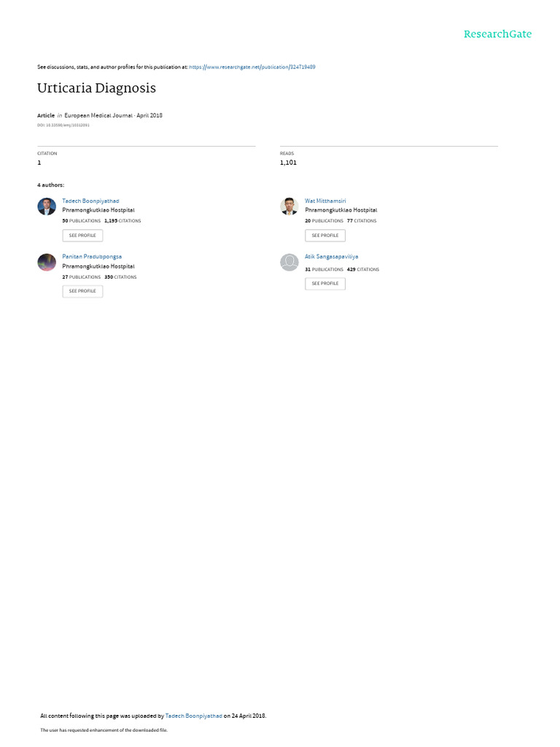Viewport: 560px width, 747px height.
Task: Click SEE PROFILE under Panitan Pradubpongsa
Action: [82, 291]
